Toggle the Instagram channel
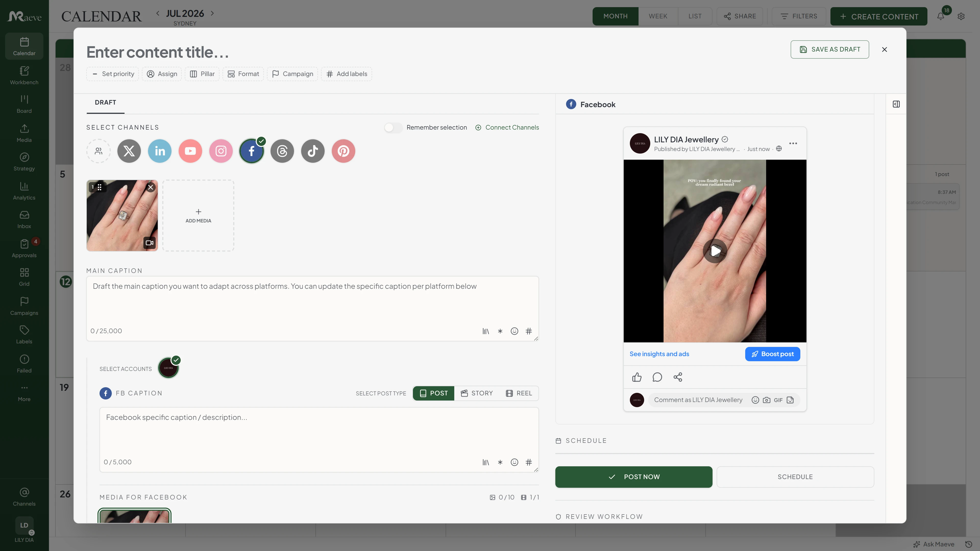The width and height of the screenshot is (980, 551). (221, 151)
